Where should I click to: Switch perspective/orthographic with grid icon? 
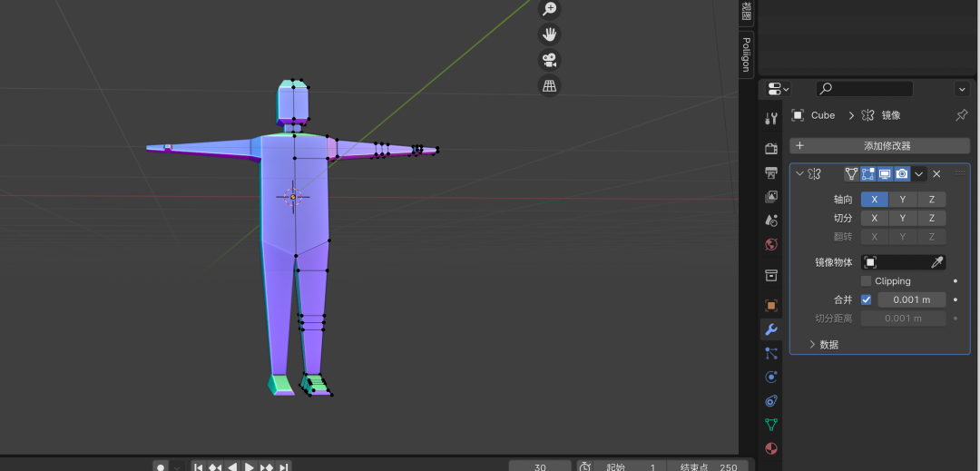tap(549, 85)
